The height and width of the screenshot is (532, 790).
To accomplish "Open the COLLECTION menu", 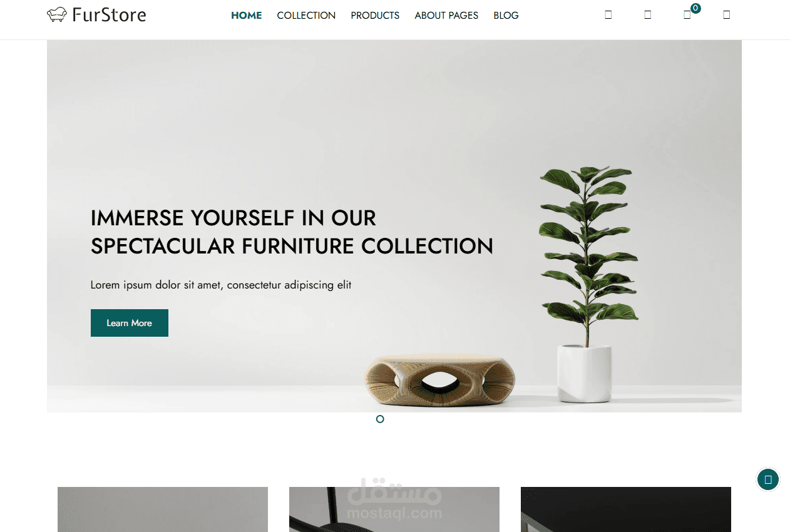I will (x=306, y=16).
